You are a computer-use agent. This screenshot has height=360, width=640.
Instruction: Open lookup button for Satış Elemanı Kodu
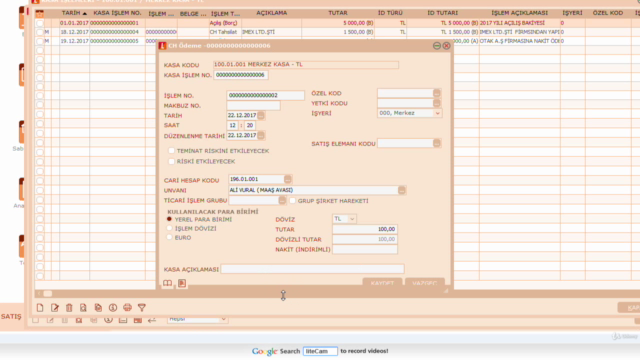(437, 143)
